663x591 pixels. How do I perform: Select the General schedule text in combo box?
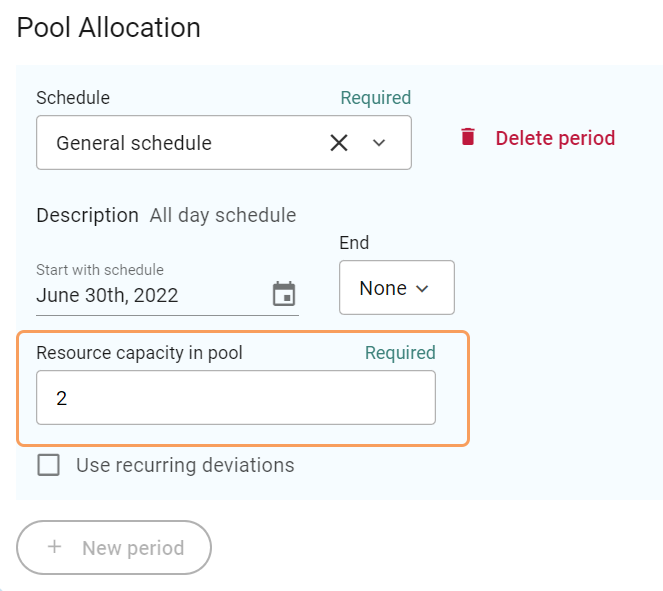(134, 143)
